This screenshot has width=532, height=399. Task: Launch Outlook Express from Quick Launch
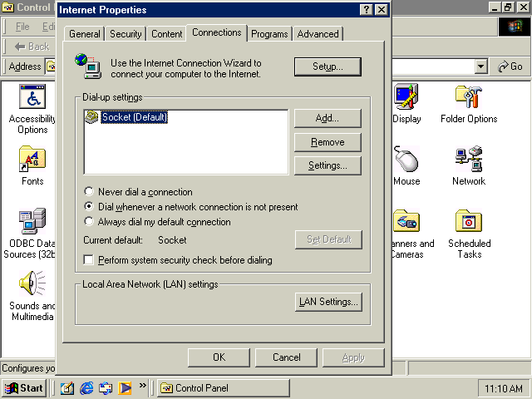pyautogui.click(x=106, y=388)
